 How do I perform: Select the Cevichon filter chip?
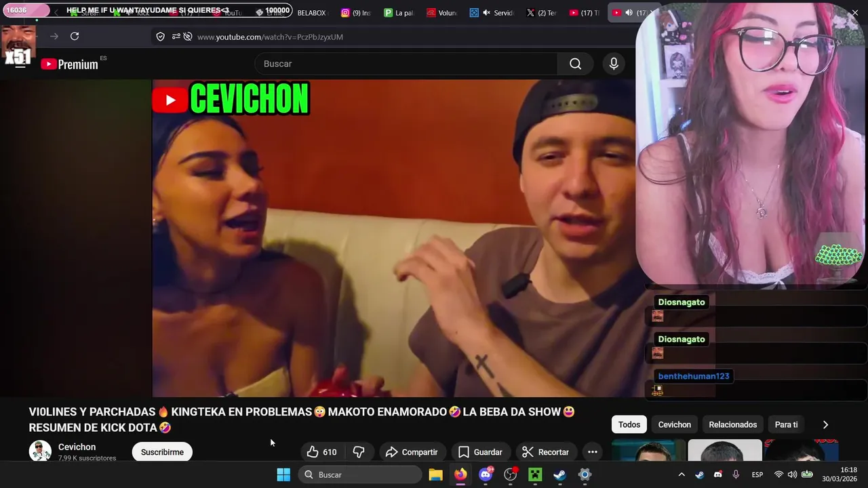pos(675,424)
